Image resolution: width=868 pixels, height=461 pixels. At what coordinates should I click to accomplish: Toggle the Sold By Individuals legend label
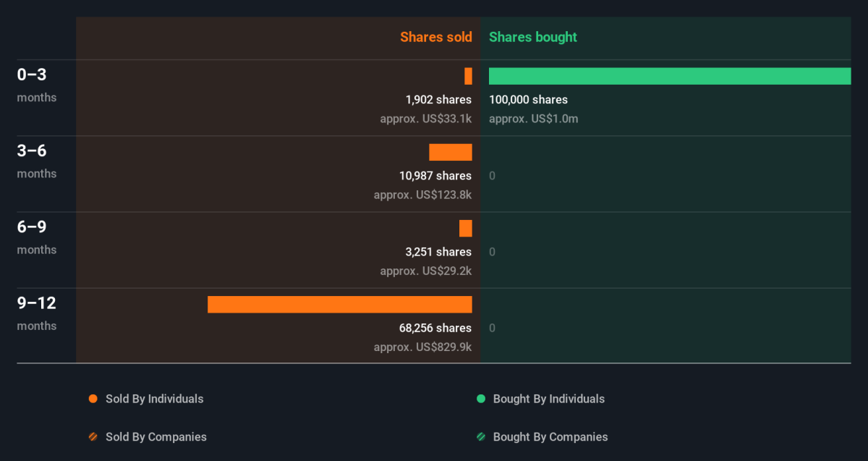click(154, 399)
